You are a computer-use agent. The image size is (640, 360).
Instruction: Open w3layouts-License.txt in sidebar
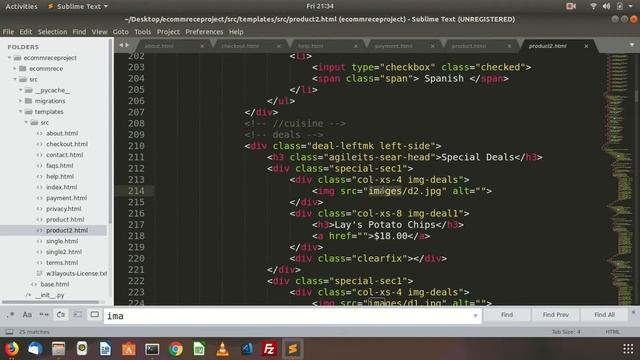click(76, 273)
